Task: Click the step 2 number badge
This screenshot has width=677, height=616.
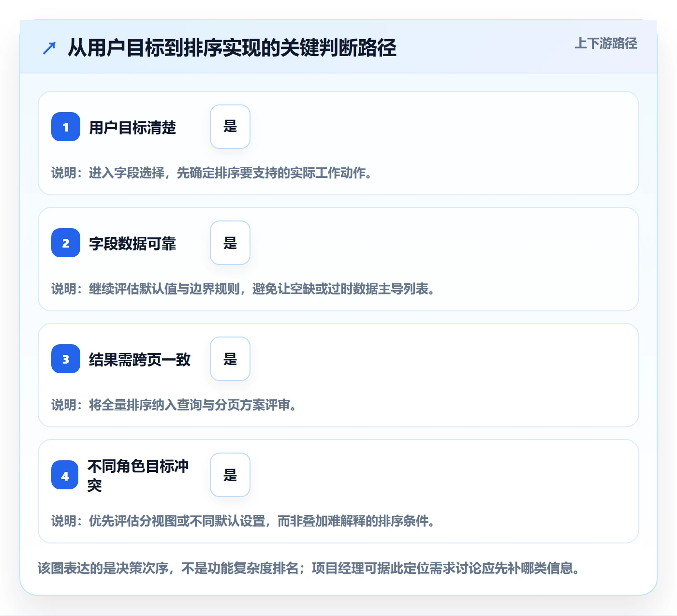Action: (66, 243)
